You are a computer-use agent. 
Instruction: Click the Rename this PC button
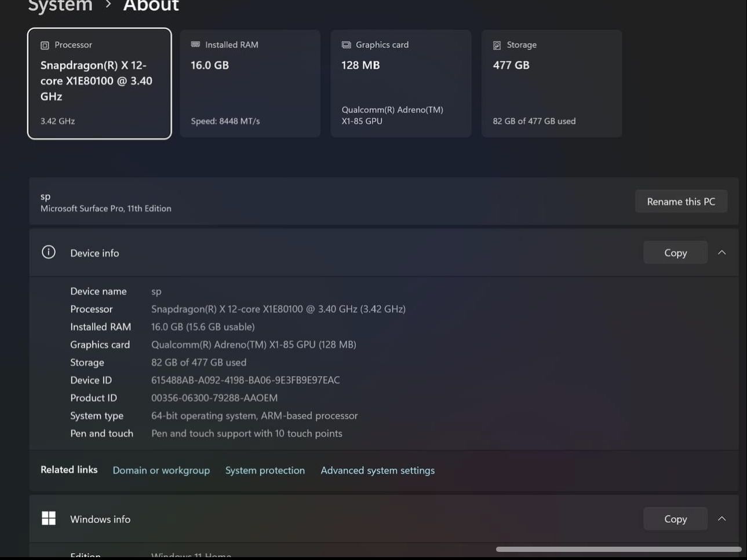tap(681, 202)
